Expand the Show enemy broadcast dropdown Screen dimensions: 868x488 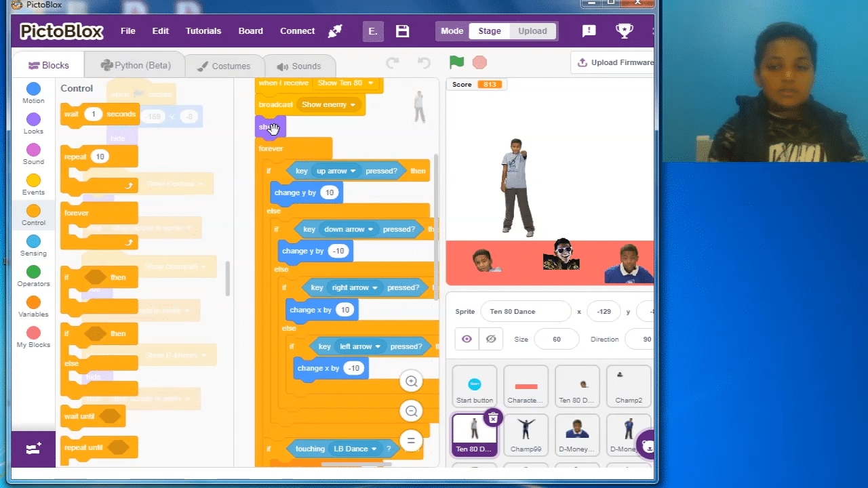(353, 105)
